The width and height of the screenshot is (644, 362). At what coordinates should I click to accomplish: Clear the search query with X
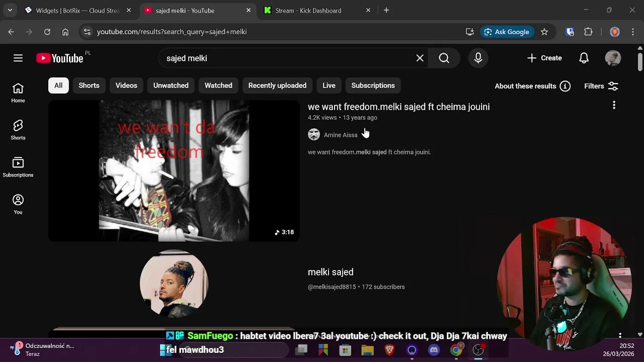click(420, 58)
